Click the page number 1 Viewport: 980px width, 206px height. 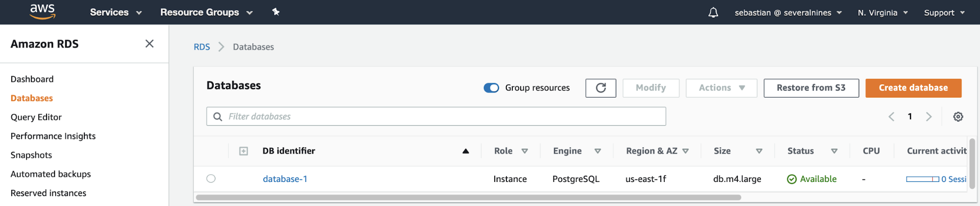click(910, 116)
